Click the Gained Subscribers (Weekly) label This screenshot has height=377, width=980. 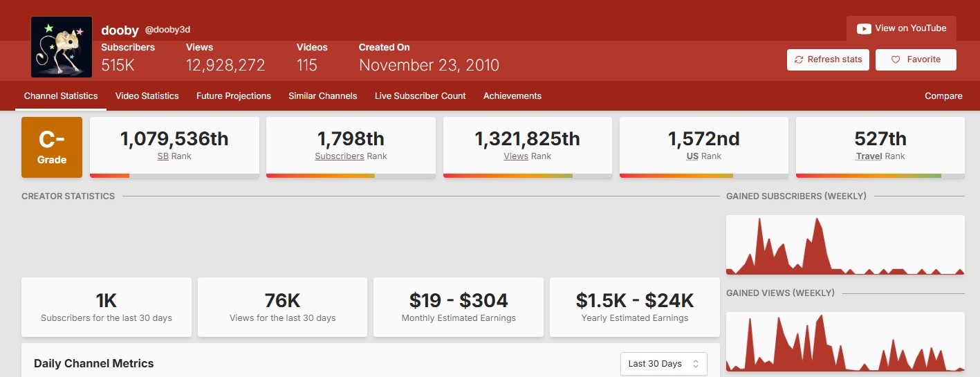click(x=796, y=196)
